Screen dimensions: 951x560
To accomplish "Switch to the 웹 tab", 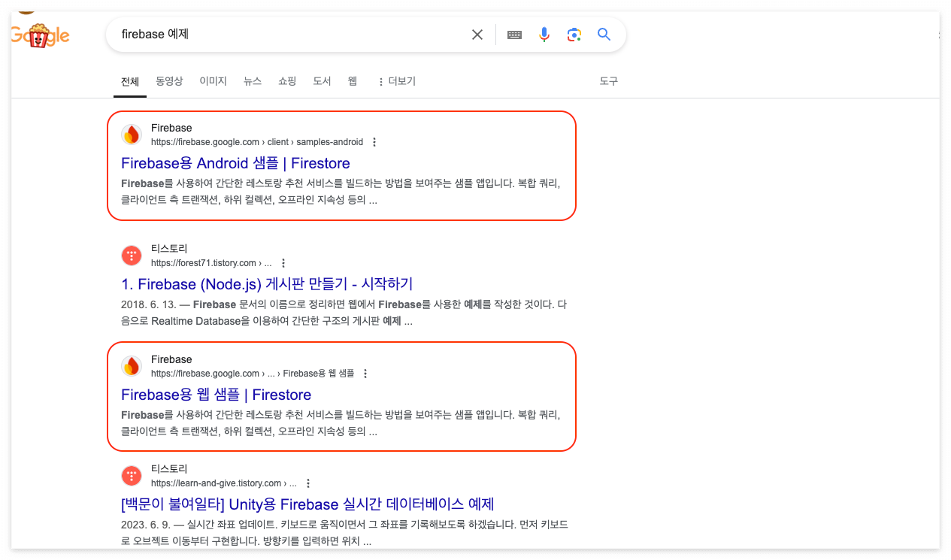I will coord(353,80).
